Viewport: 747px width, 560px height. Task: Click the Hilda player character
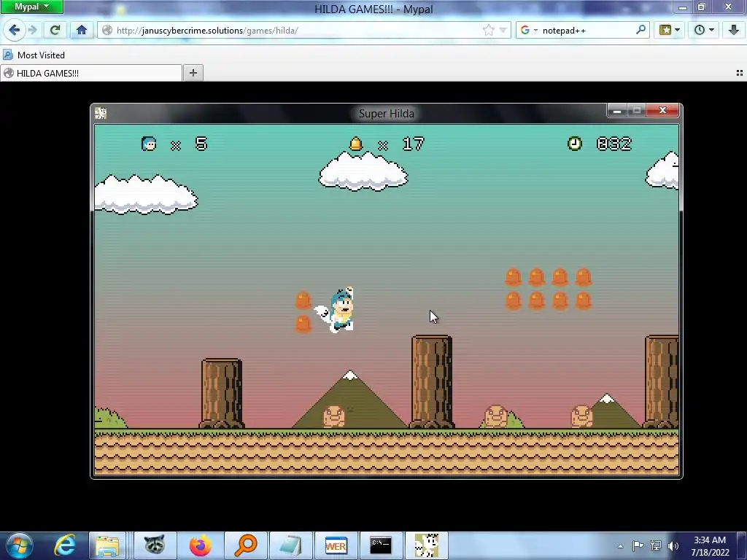(336, 309)
